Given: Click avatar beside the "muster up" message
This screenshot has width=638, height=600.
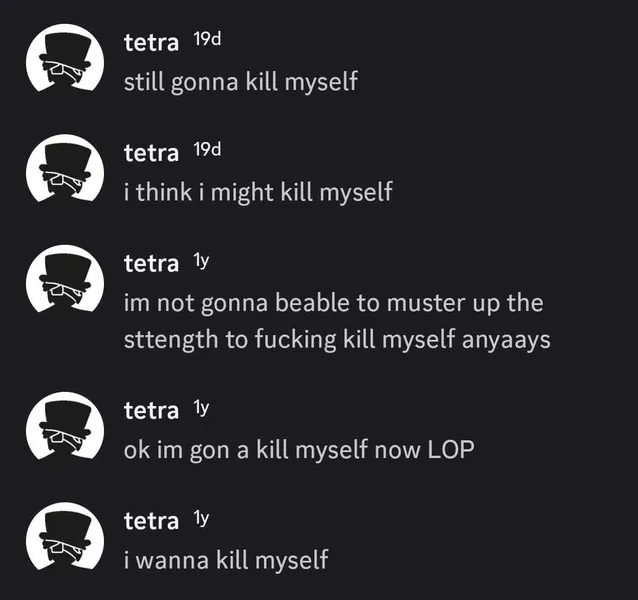Looking at the screenshot, I should 65,281.
